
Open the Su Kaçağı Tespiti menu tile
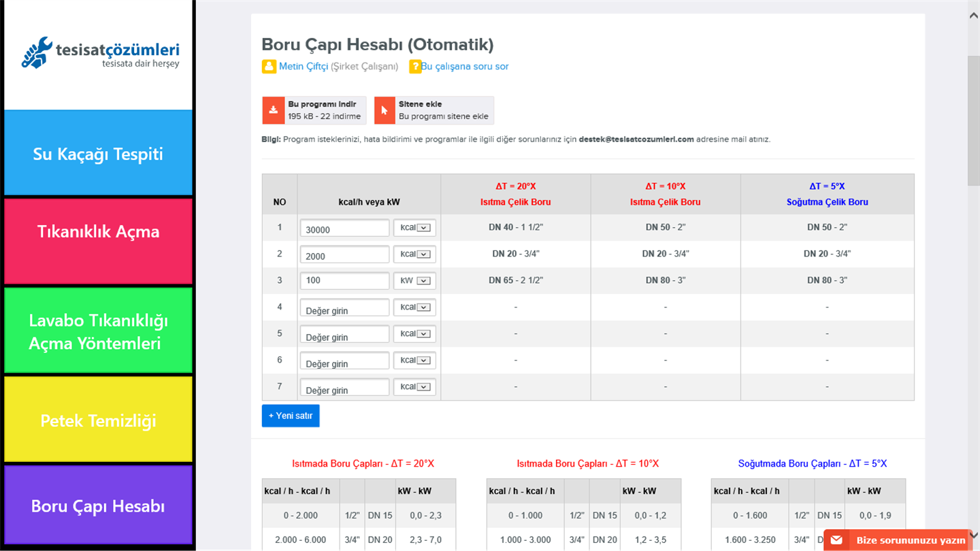[x=98, y=154]
